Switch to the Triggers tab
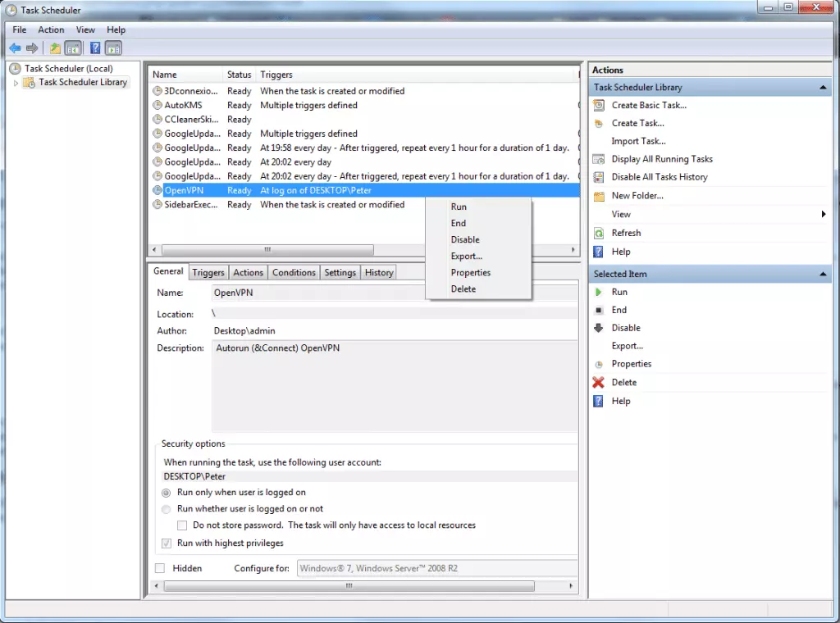Screen dimensions: 840x623 coord(208,271)
